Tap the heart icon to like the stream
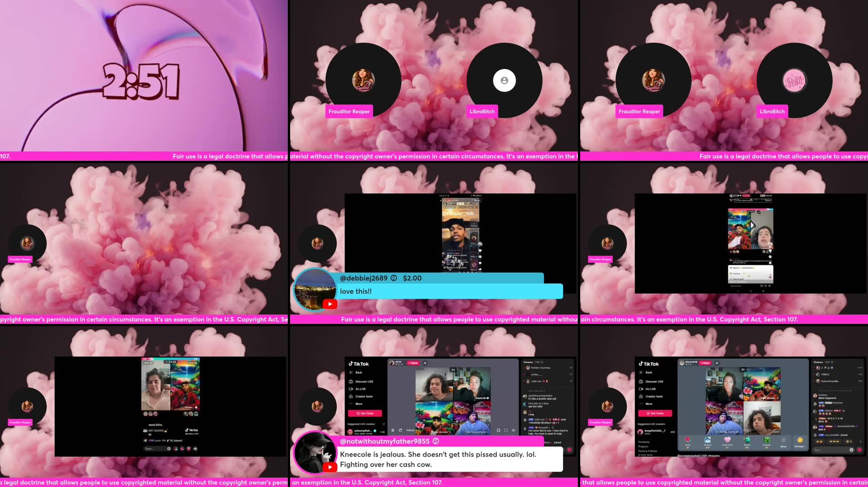The height and width of the screenshot is (487, 868). [859, 450]
